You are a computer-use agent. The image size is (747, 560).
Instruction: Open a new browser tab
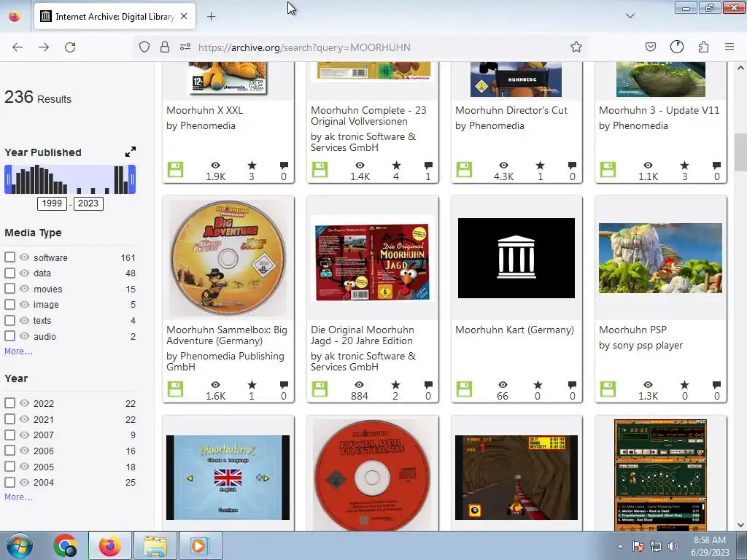[211, 17]
